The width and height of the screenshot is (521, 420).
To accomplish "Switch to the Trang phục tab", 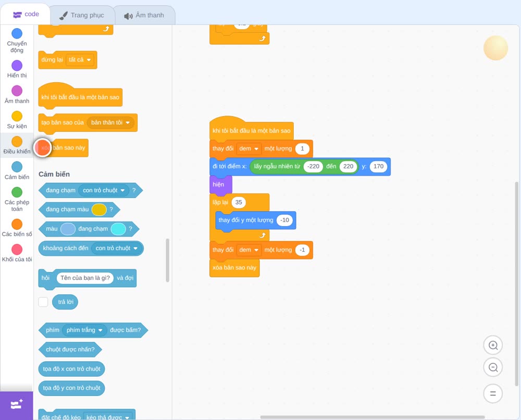I will 82,15.
